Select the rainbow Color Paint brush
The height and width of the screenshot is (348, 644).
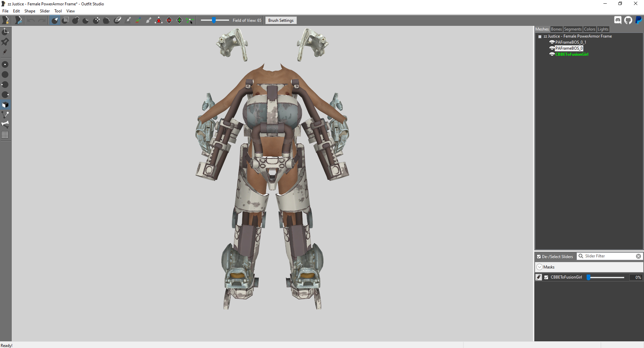tap(138, 20)
